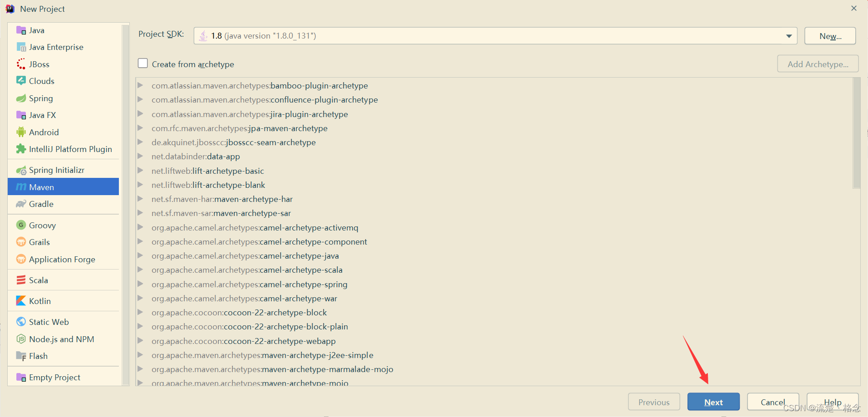Cancel the New Project dialog

coord(773,402)
